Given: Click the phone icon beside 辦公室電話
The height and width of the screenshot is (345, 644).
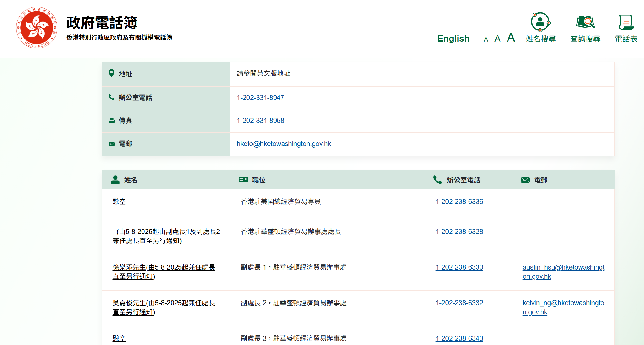Looking at the screenshot, I should point(111,97).
